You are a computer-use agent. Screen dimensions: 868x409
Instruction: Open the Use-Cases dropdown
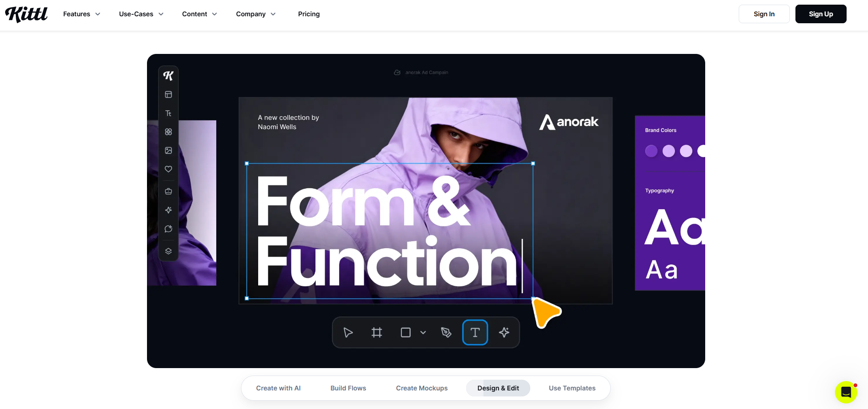pos(141,14)
